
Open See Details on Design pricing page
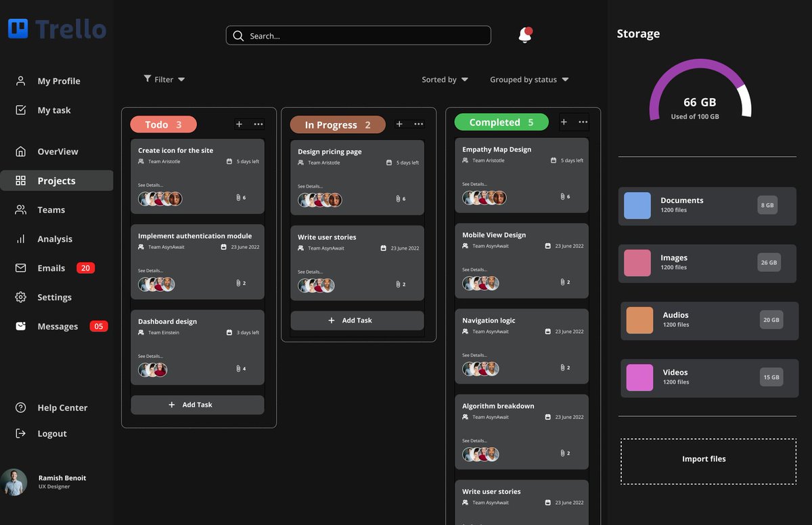pyautogui.click(x=310, y=186)
